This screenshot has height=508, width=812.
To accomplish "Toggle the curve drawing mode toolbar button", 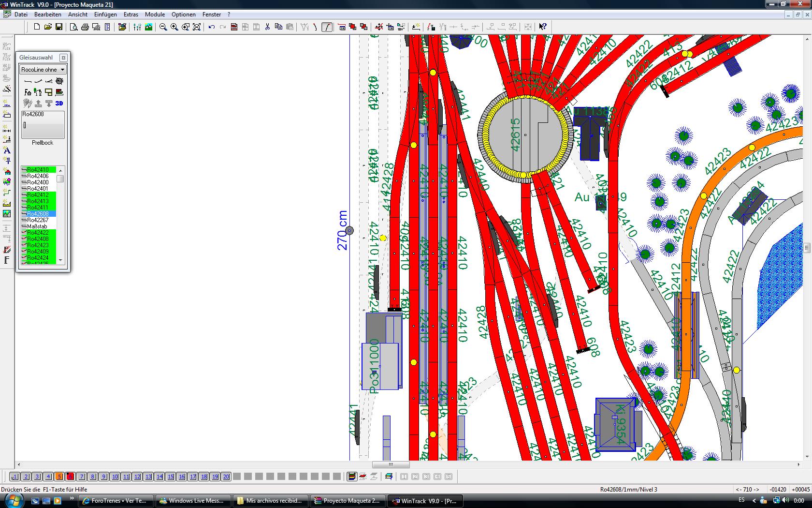I will tap(327, 27).
